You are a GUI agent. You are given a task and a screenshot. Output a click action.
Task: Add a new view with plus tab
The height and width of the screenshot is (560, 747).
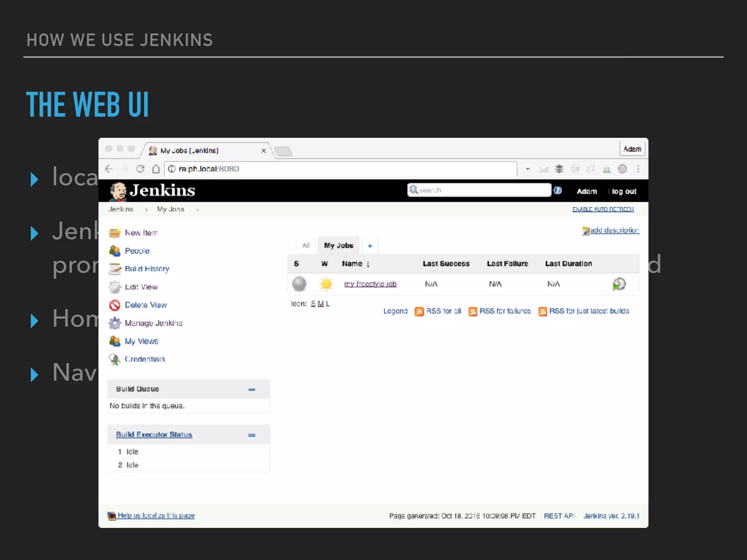coord(370,246)
